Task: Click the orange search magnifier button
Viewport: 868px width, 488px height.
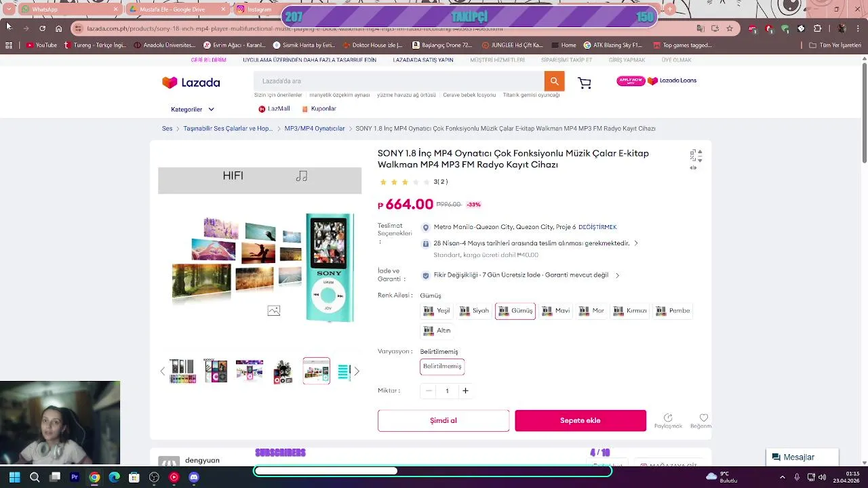Action: click(554, 81)
